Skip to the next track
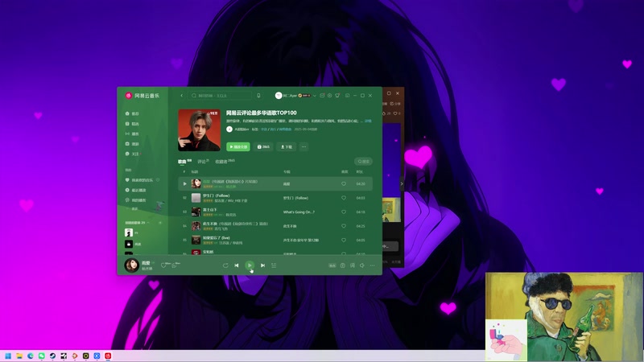The width and height of the screenshot is (644, 362). pos(262,265)
